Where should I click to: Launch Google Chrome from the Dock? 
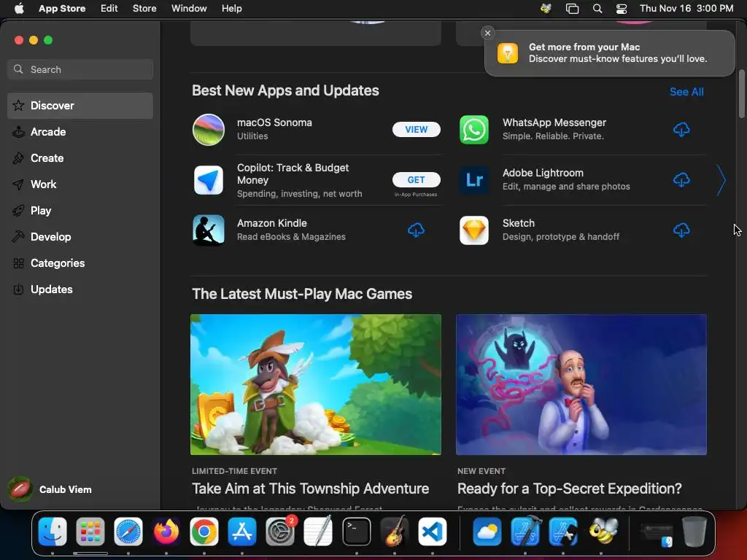pyautogui.click(x=204, y=532)
